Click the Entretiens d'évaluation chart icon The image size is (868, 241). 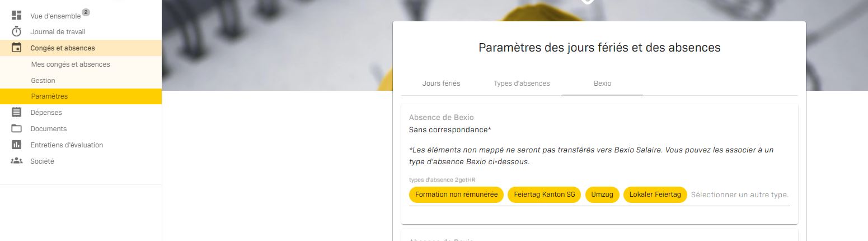tap(16, 145)
